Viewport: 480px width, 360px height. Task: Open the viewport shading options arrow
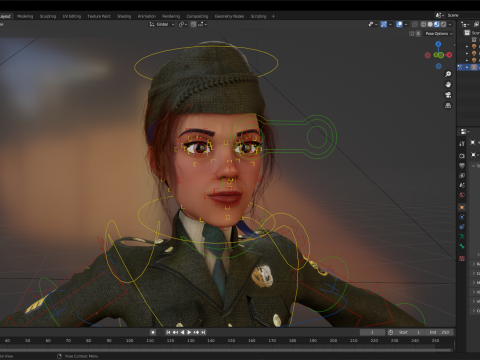pyautogui.click(x=450, y=24)
